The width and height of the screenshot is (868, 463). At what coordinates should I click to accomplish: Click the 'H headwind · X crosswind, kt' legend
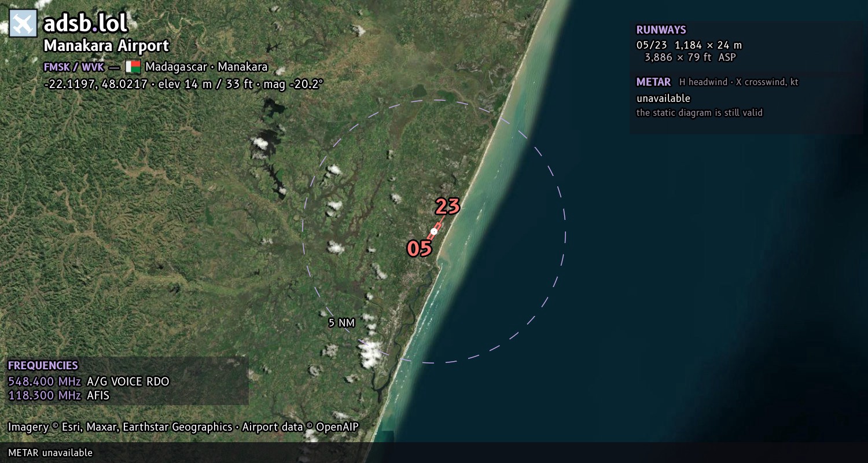point(739,82)
